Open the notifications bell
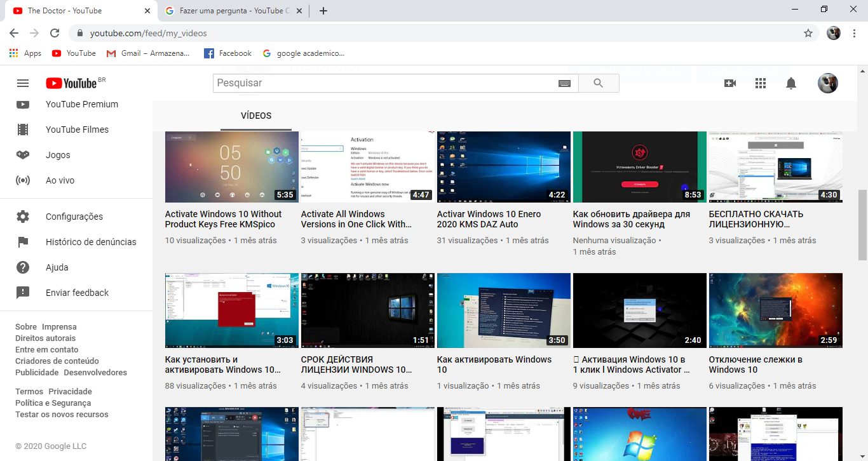This screenshot has width=868, height=461. pos(791,83)
